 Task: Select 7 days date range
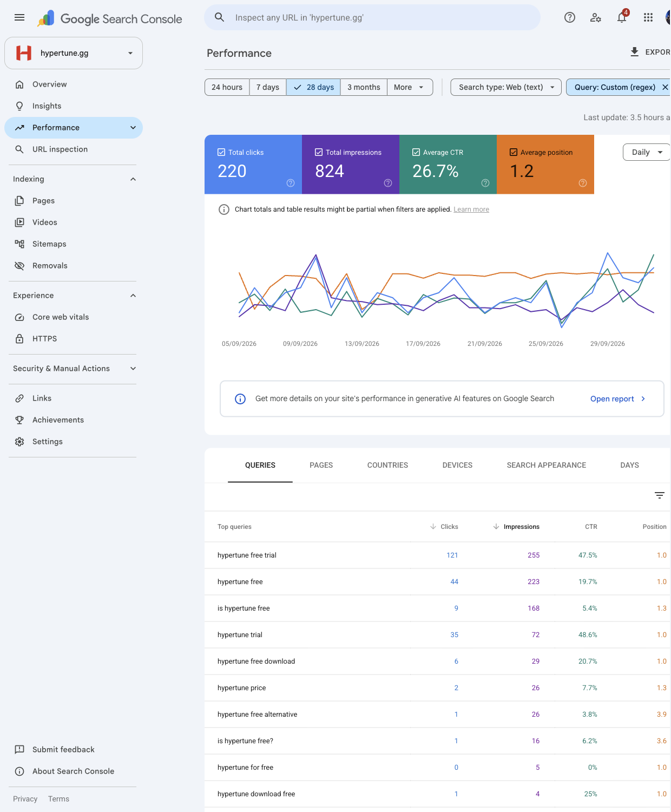coord(268,87)
